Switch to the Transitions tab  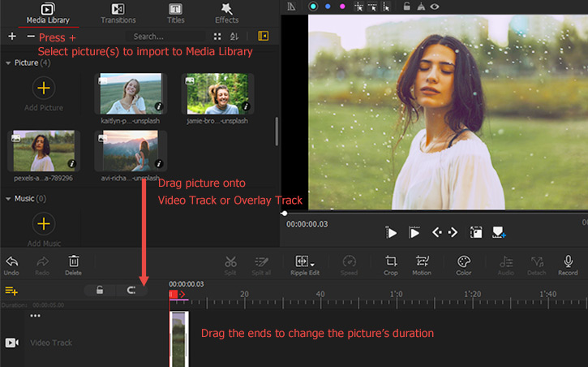click(x=118, y=12)
